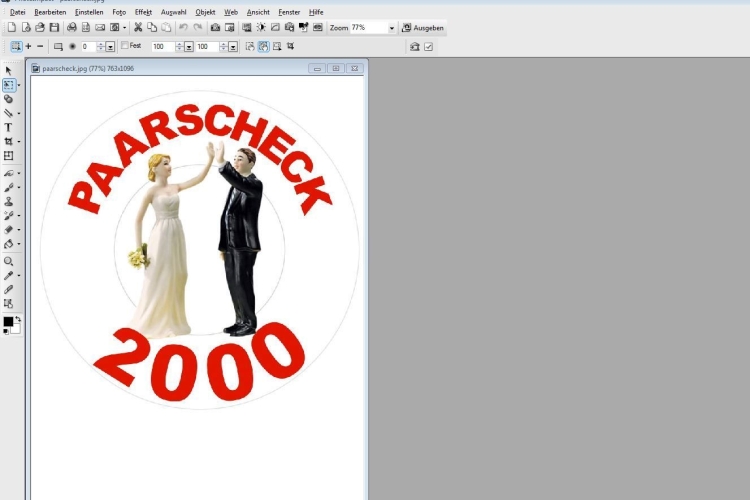750x500 pixels.
Task: Select the Stamp tool in toolbox
Action: 8,201
